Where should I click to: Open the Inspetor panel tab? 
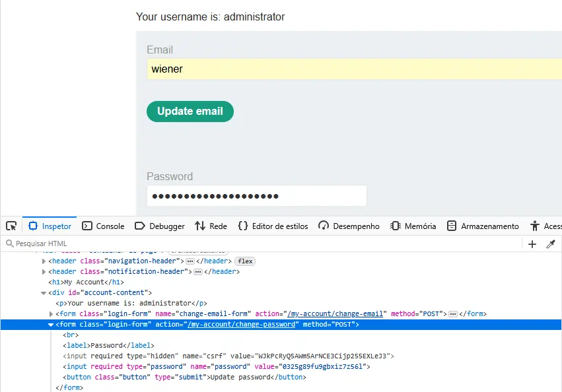tap(50, 226)
